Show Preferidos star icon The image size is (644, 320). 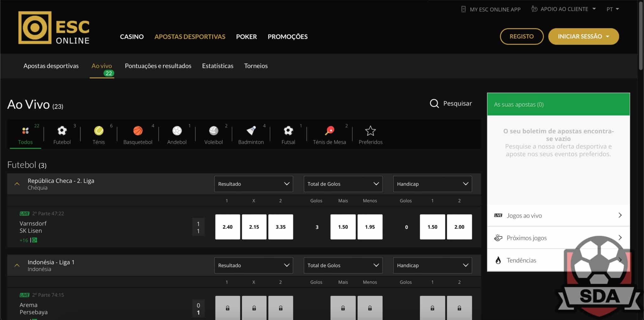[370, 131]
